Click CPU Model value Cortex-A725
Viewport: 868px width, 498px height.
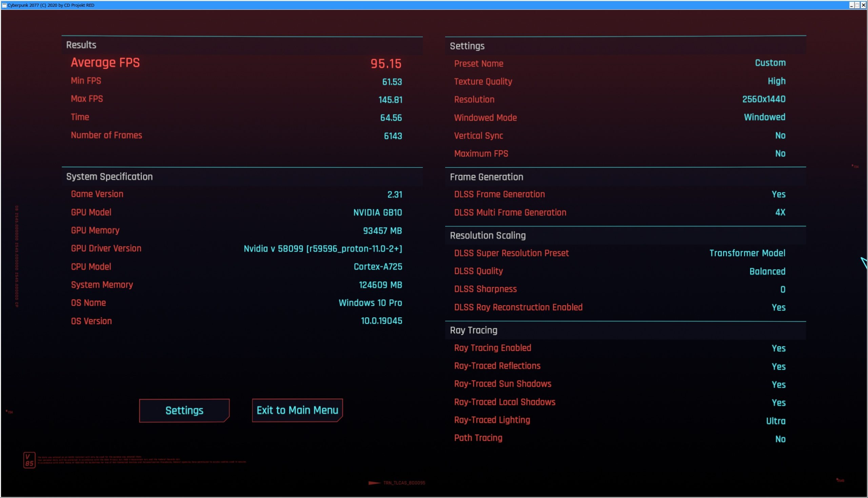click(378, 267)
